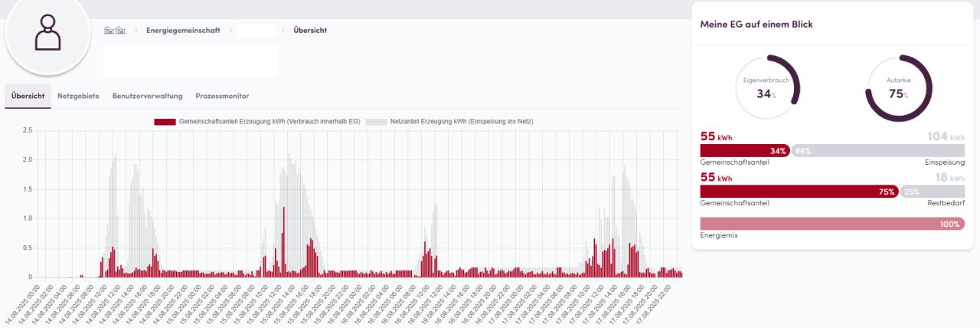The width and height of the screenshot is (980, 328).
Task: Click the 100% Energiemix bar
Action: pos(832,224)
